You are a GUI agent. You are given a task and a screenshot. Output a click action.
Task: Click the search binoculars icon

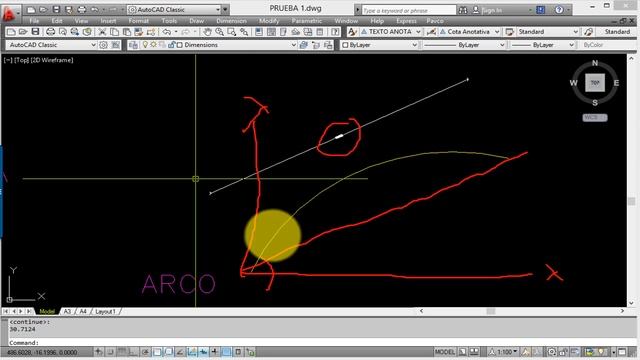(463, 10)
